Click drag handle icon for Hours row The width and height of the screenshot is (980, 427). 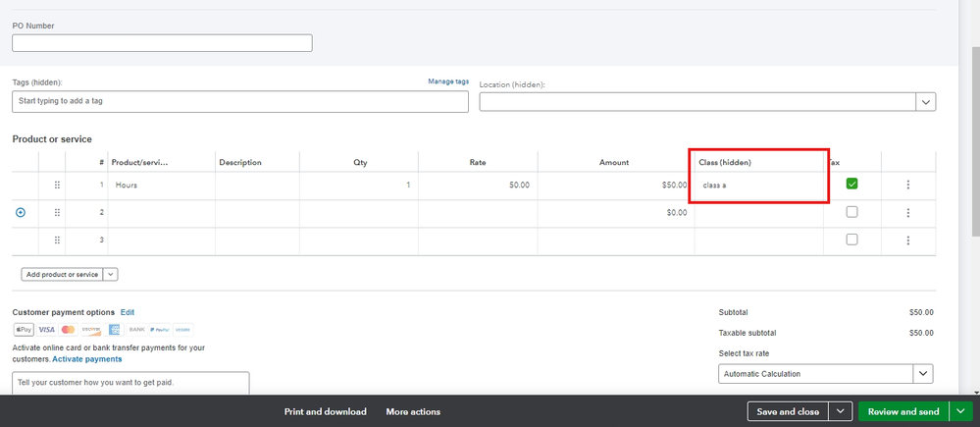[57, 185]
